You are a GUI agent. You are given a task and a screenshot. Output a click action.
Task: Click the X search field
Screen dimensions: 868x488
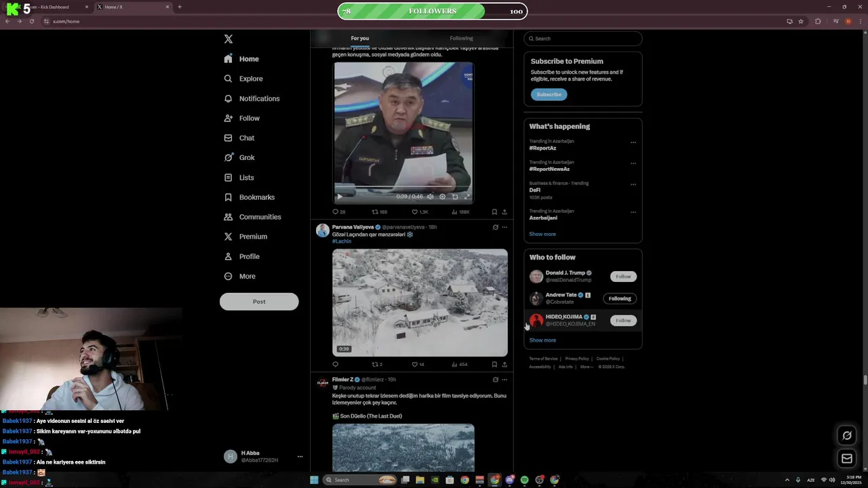[583, 39]
